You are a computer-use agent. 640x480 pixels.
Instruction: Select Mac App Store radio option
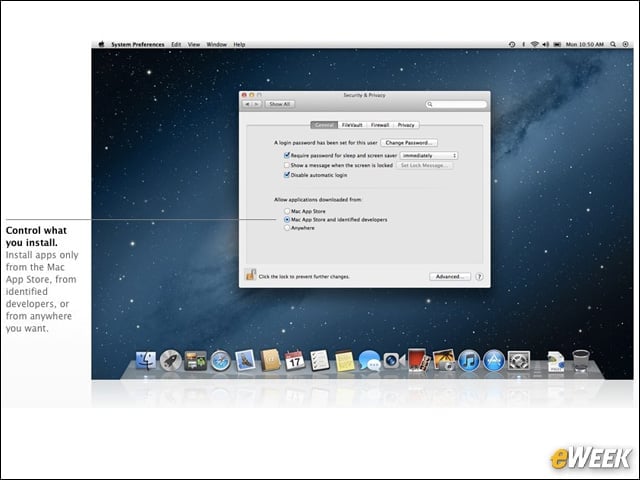287,211
